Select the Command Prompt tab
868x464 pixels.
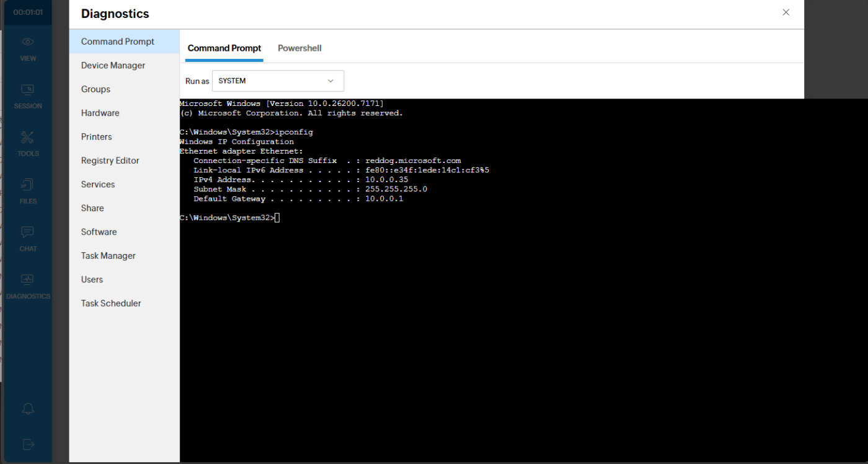coord(224,48)
